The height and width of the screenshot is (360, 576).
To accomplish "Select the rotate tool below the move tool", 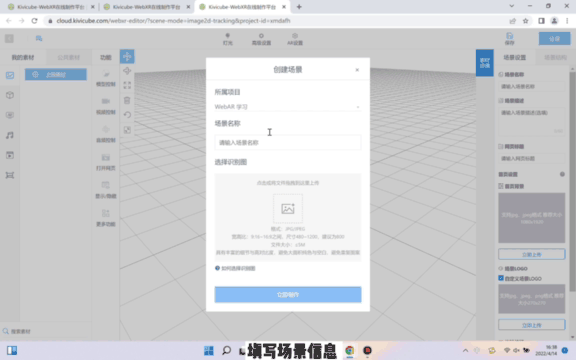I will [x=127, y=71].
